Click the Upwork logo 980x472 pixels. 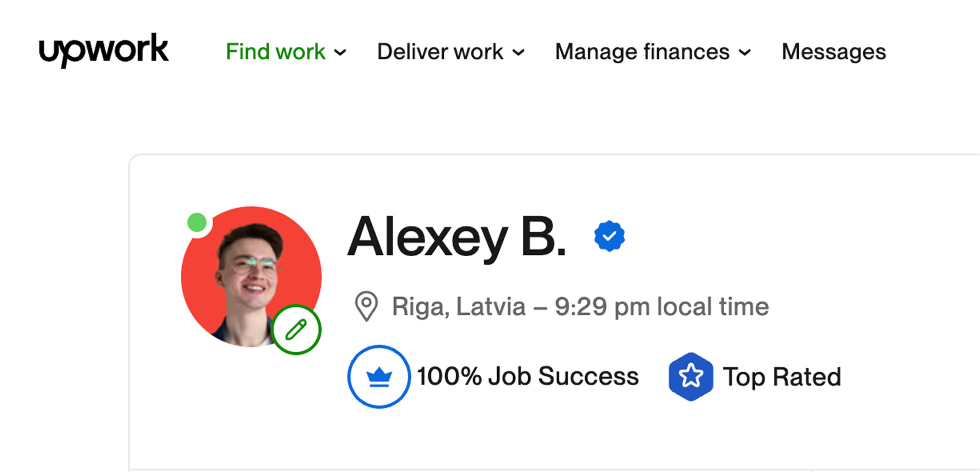[x=103, y=50]
